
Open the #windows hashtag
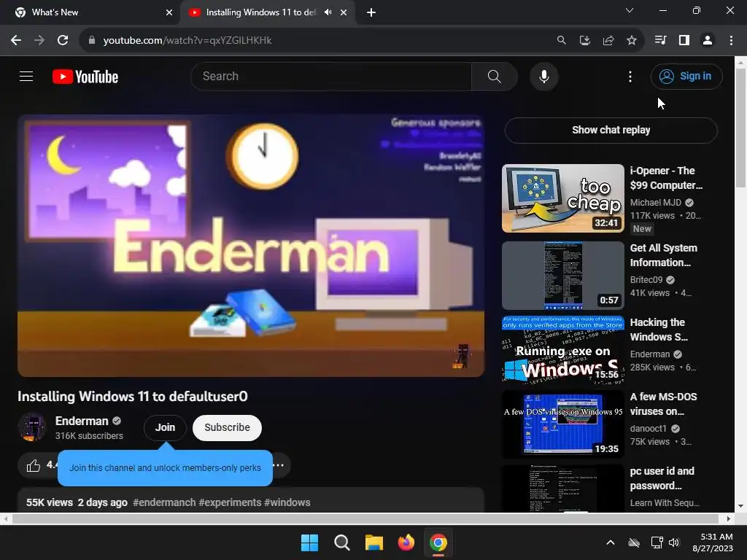tap(287, 502)
